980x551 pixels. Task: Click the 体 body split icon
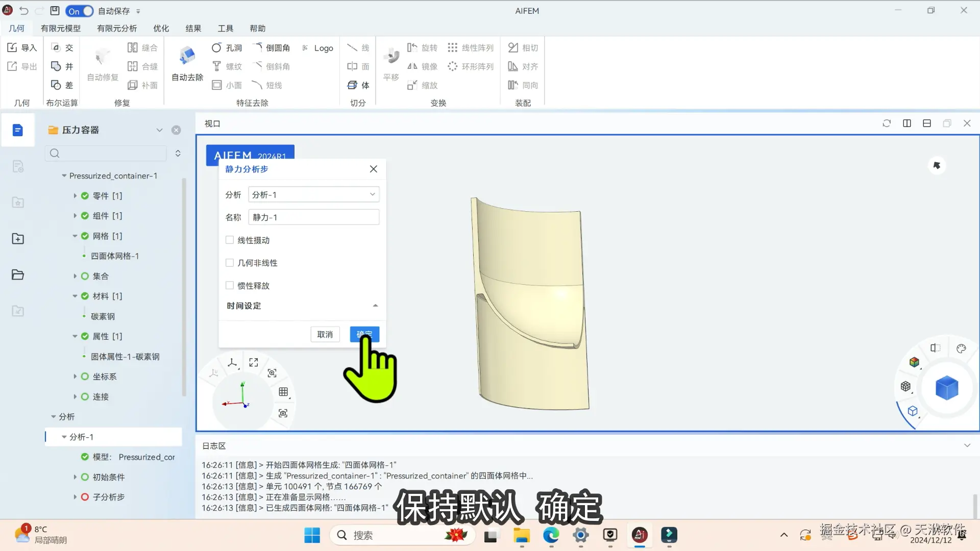(358, 85)
